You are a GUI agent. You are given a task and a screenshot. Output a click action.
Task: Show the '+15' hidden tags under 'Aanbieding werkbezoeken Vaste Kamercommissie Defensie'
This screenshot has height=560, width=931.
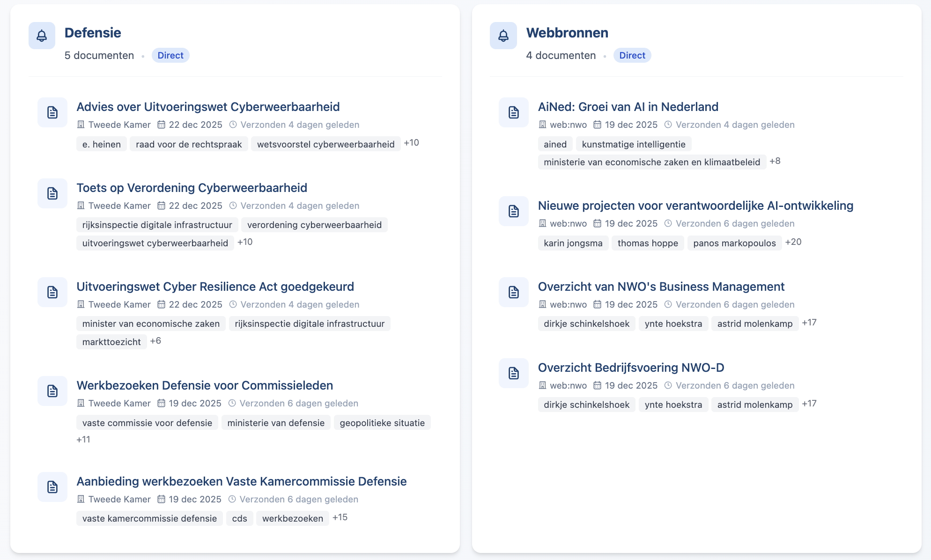(340, 516)
